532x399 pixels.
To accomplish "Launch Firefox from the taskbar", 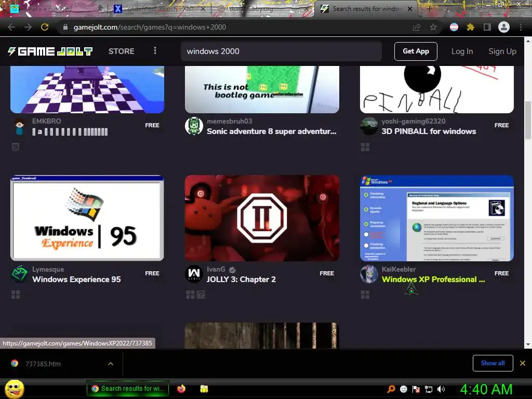I will (x=181, y=389).
